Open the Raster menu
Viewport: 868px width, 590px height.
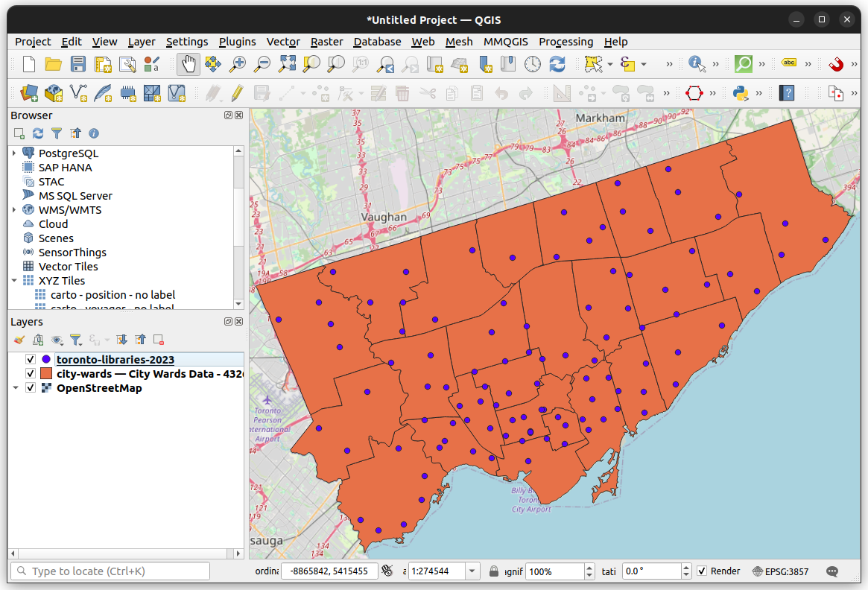[326, 42]
